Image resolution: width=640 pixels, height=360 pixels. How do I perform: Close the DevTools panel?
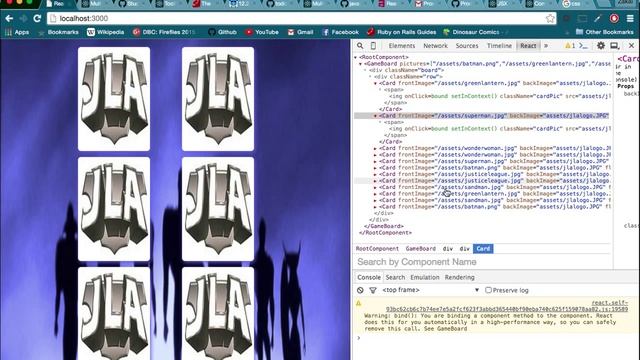pyautogui.click(x=631, y=46)
